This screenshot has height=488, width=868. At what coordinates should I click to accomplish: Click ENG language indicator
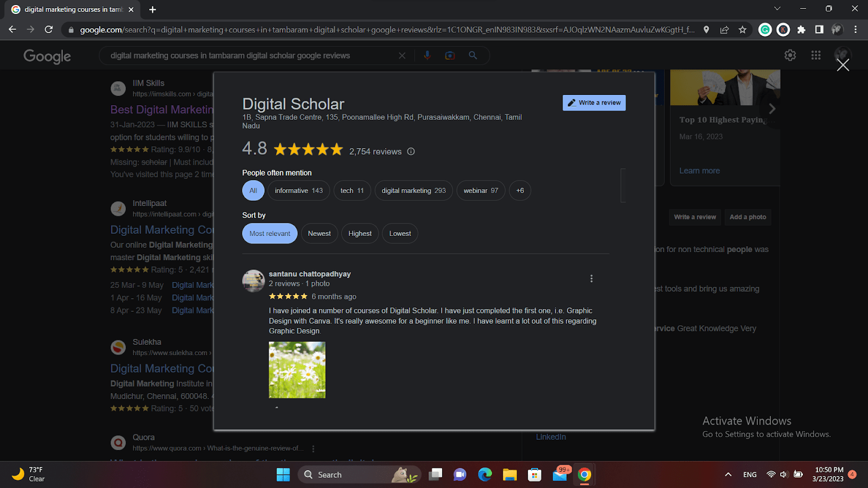click(750, 474)
